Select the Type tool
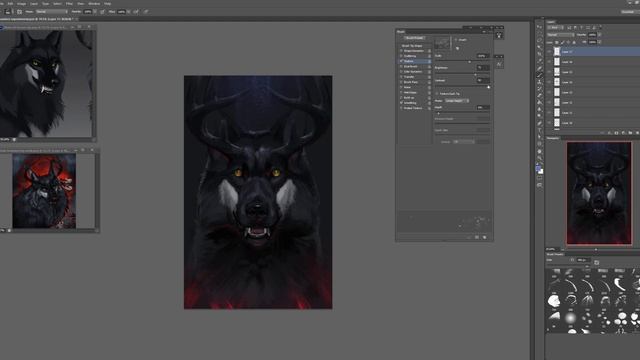The width and height of the screenshot is (640, 360). click(540, 130)
